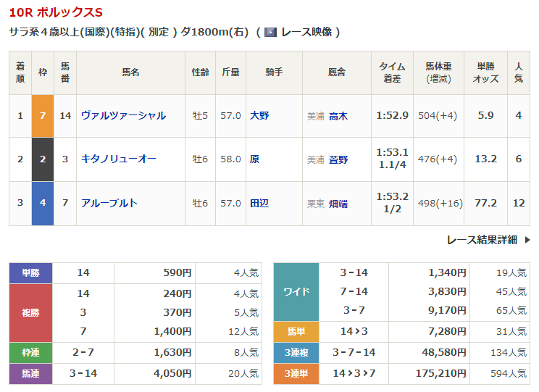Click the arrow beside レース結果詳細

527,240
